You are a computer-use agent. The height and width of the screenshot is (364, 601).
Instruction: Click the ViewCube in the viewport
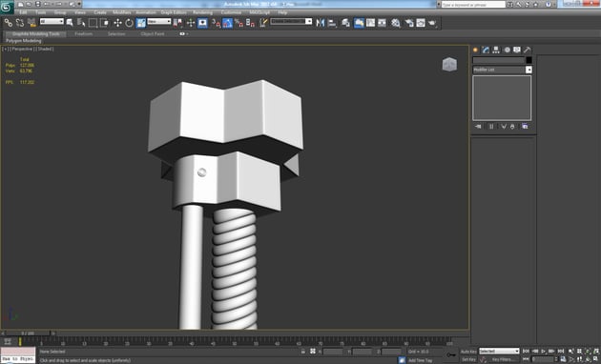coord(449,64)
